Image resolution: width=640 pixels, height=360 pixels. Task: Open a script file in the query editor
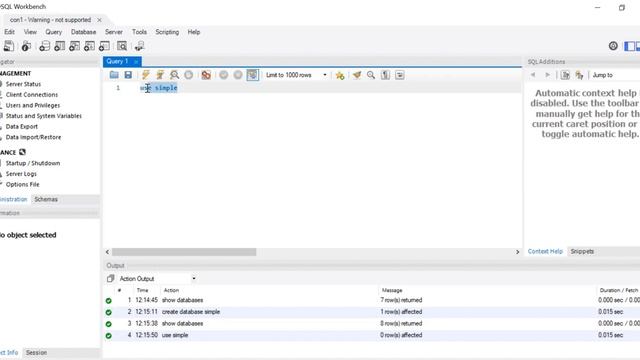point(114,75)
